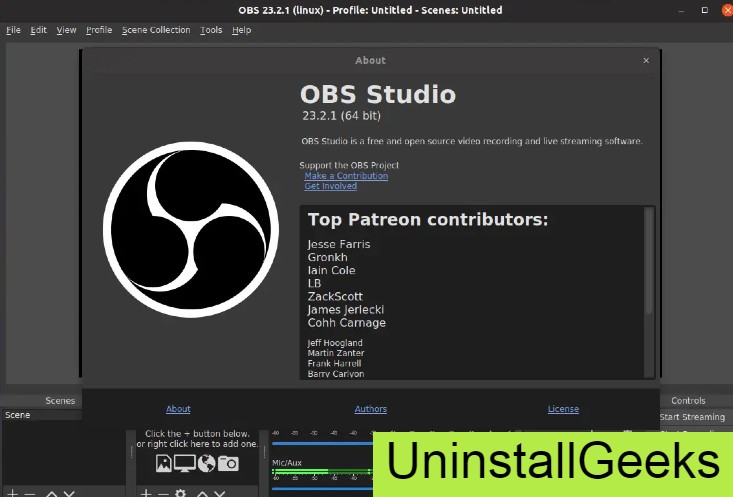Remove selected scene with minus button

[30, 493]
